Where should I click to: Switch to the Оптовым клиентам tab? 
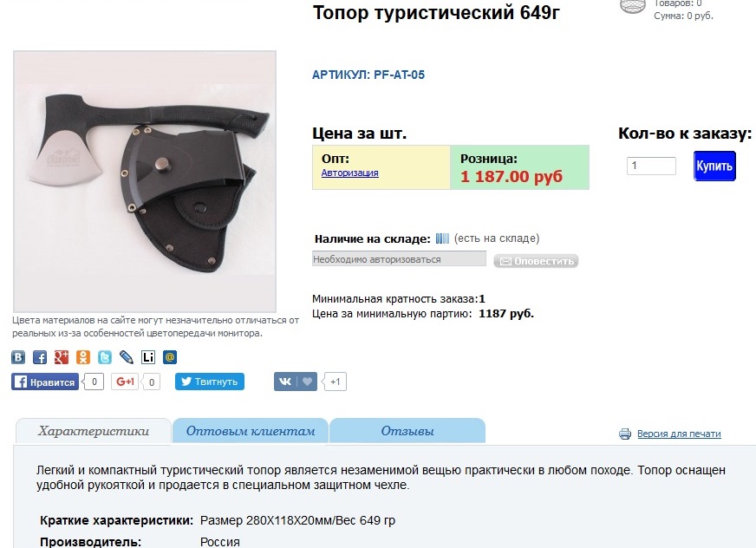(251, 431)
